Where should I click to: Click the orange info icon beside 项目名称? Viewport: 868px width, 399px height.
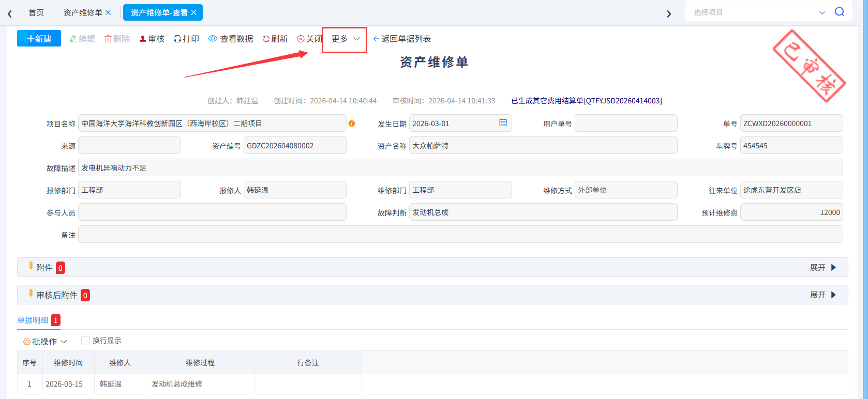point(352,124)
